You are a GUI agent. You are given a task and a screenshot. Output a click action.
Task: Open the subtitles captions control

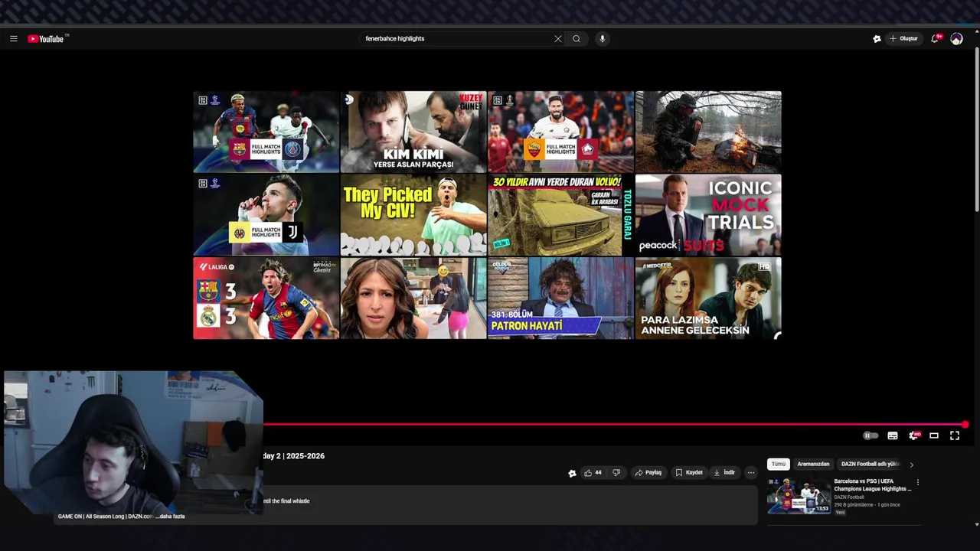(893, 435)
